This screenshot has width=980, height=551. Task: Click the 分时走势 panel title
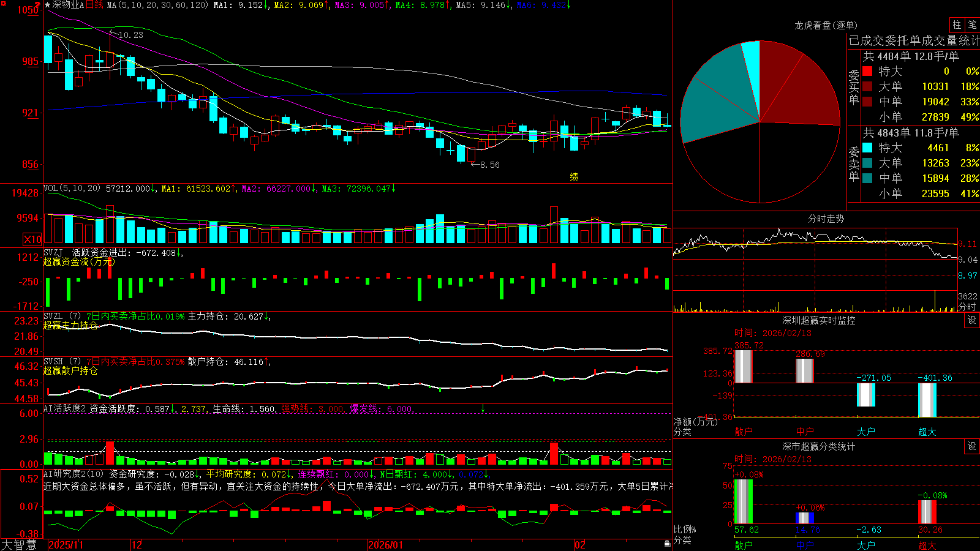tap(826, 219)
